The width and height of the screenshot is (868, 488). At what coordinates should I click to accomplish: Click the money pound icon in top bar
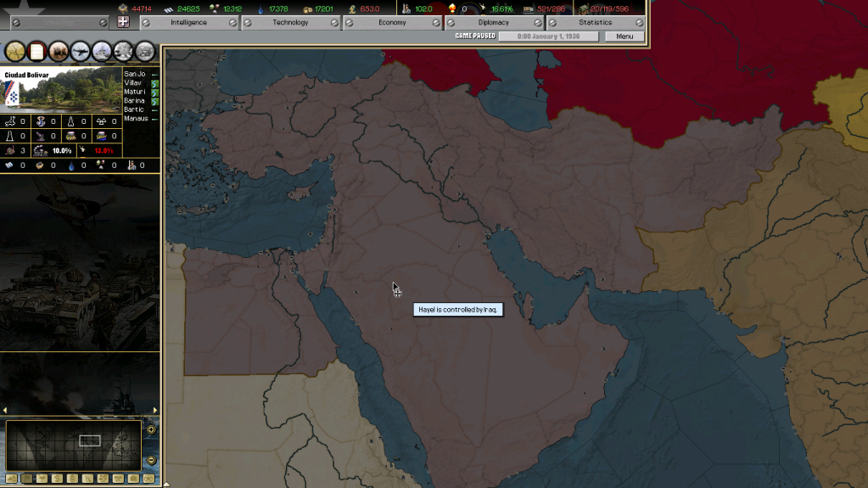coord(352,8)
